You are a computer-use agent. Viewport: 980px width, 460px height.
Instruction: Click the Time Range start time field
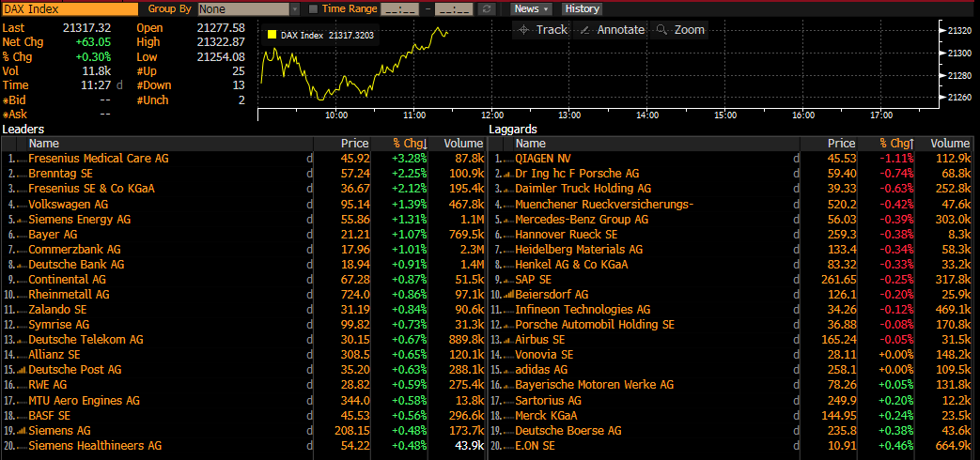399,8
